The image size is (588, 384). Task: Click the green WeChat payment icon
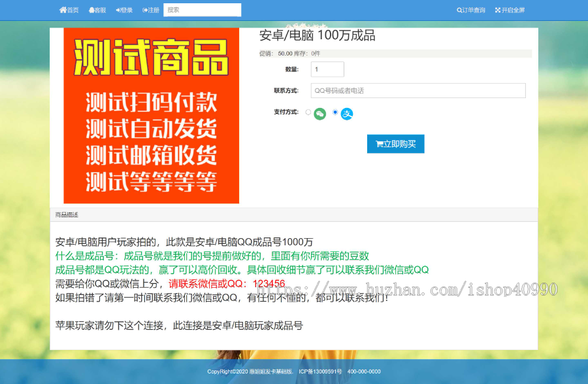320,114
